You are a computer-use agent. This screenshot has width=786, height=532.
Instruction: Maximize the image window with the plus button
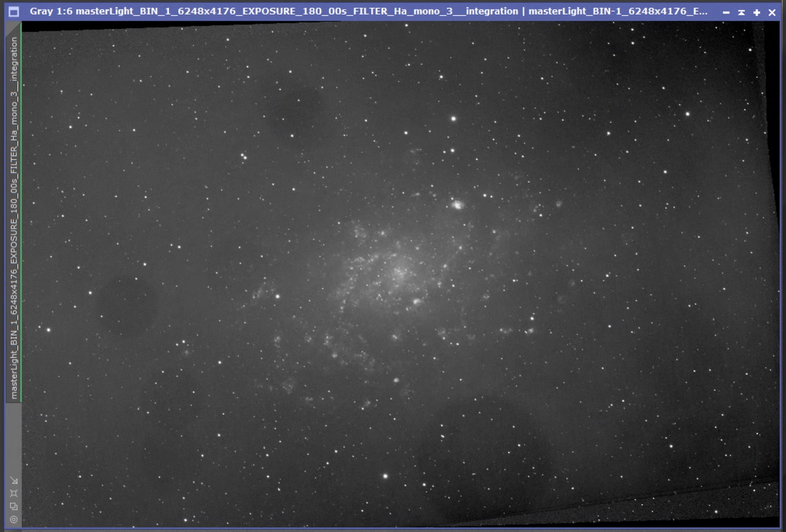point(757,12)
